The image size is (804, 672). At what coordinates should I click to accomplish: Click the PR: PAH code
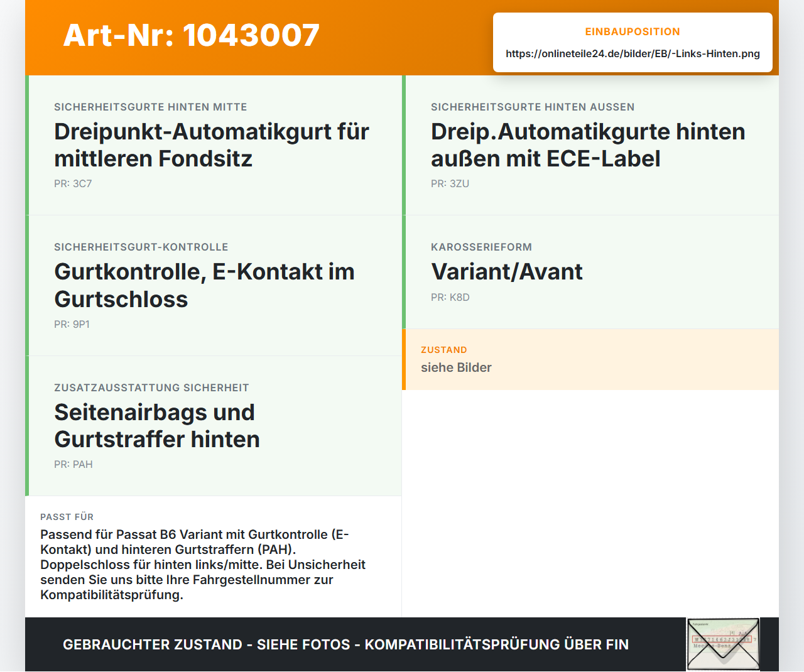[x=73, y=464]
